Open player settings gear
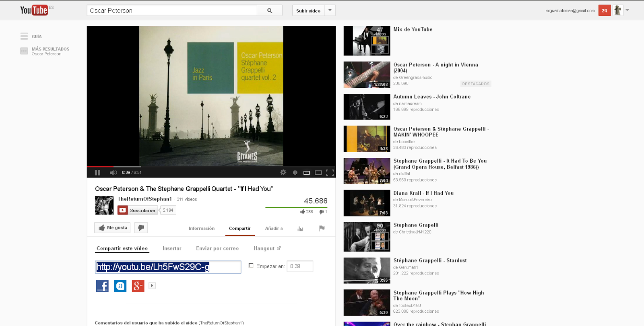The height and width of the screenshot is (326, 644). [283, 172]
